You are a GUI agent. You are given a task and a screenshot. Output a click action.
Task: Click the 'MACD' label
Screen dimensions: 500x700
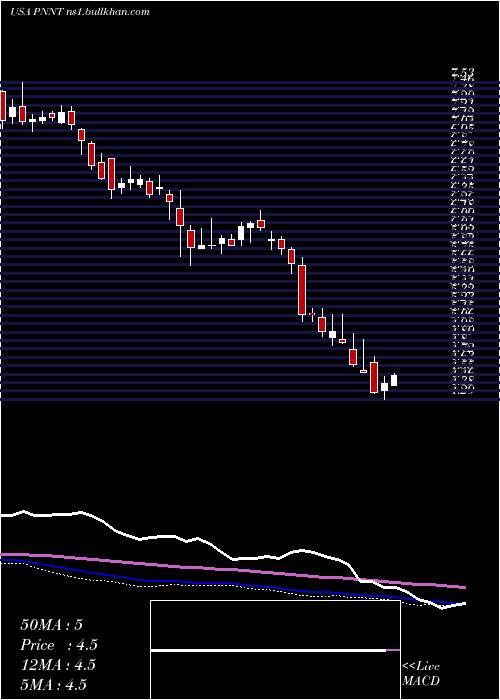tap(421, 681)
